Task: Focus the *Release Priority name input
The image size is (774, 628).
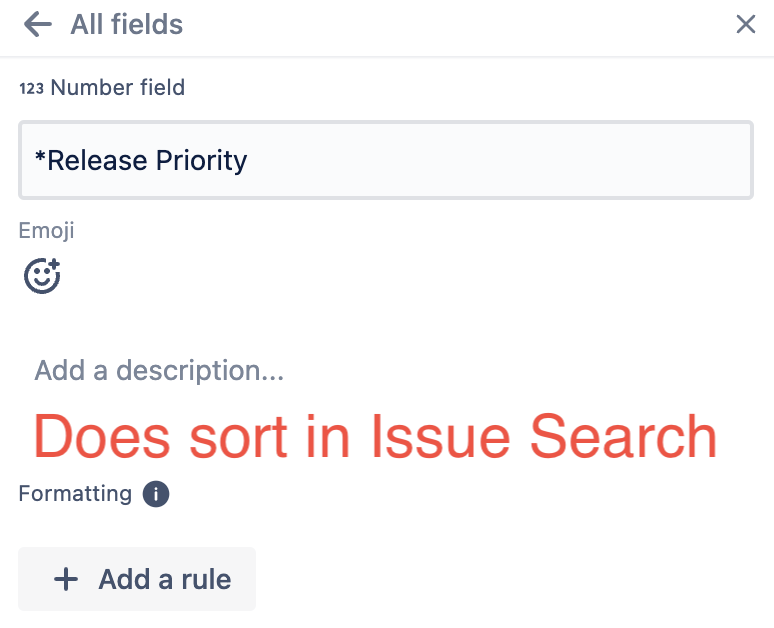Action: 386,160
